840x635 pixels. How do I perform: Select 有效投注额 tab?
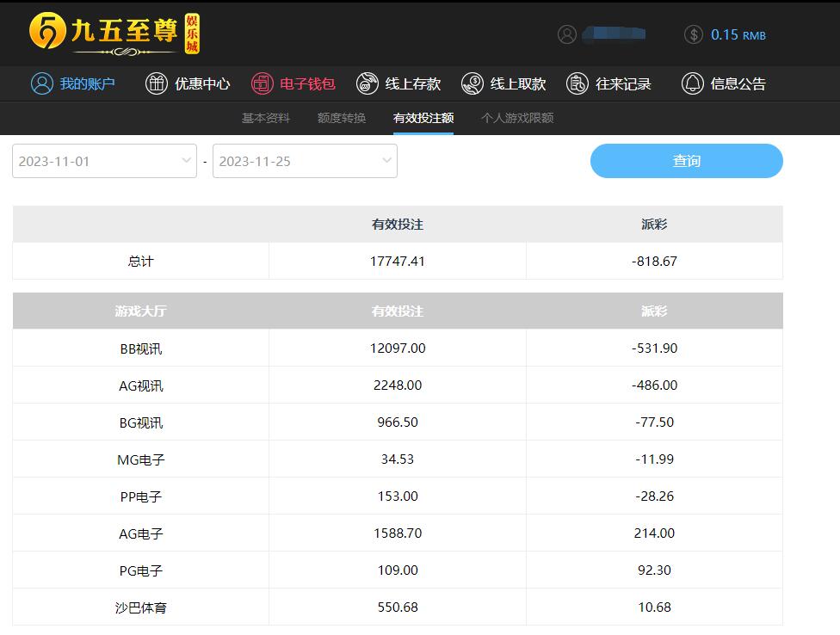[x=423, y=118]
